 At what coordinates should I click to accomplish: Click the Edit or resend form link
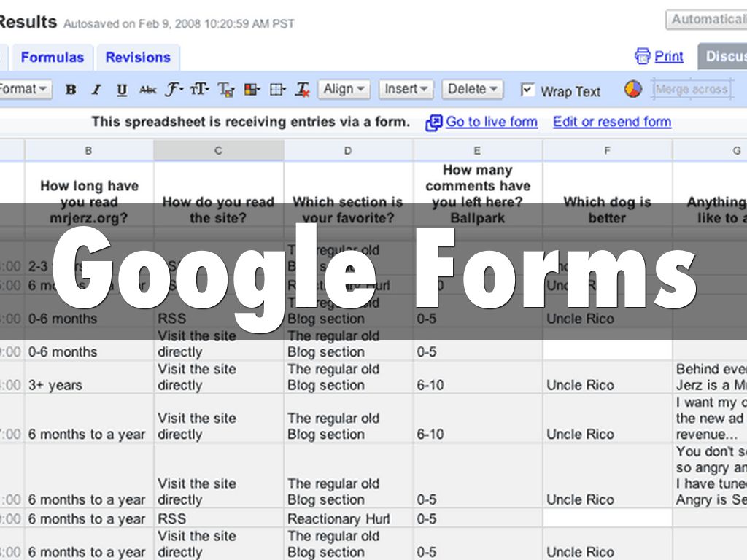click(611, 122)
